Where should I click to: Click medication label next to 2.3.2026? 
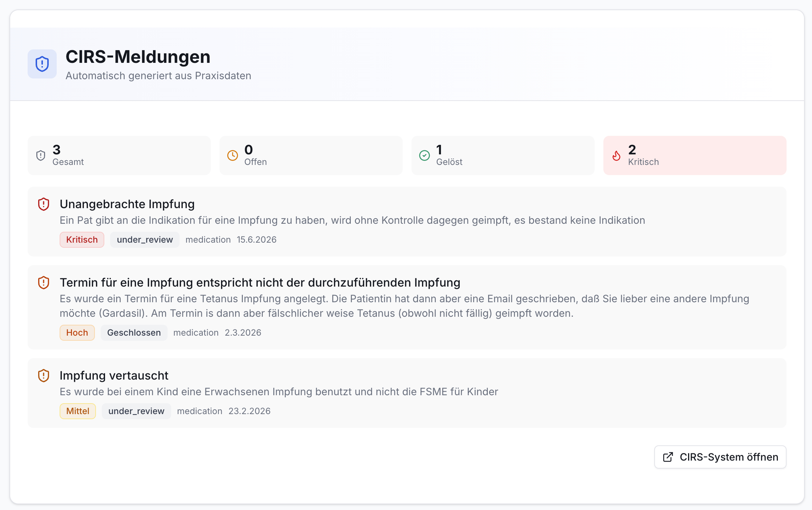tap(196, 333)
